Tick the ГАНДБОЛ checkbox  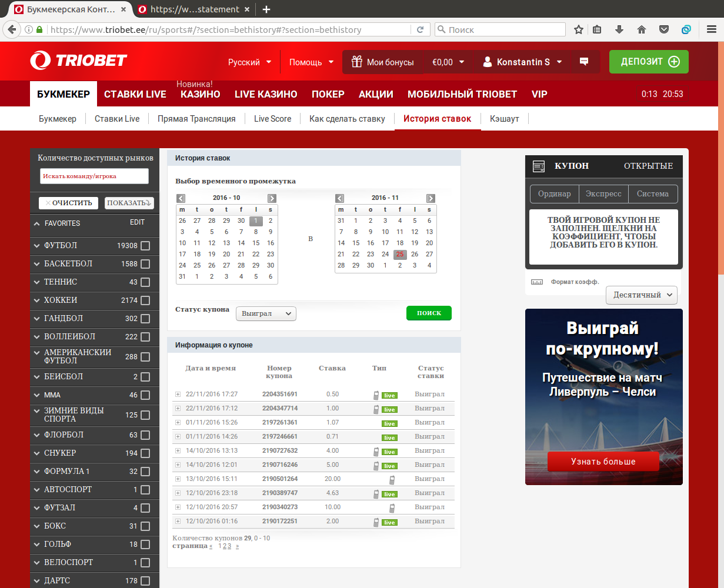click(145, 319)
